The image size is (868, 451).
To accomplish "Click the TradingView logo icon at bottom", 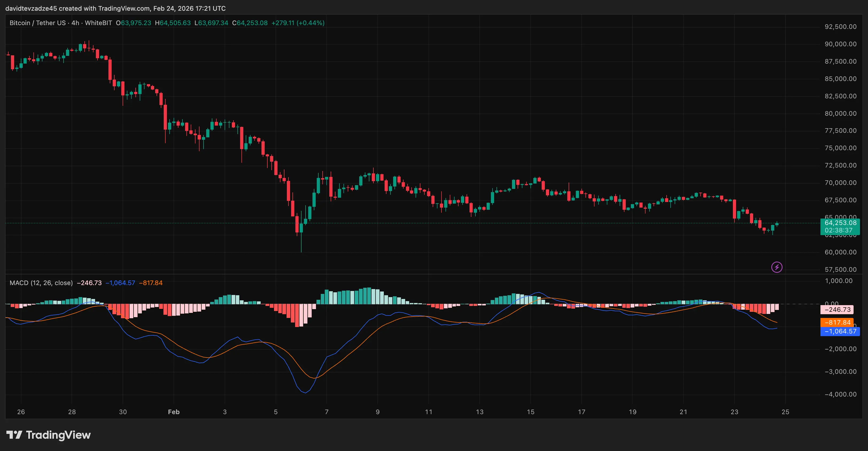I will click(x=14, y=435).
